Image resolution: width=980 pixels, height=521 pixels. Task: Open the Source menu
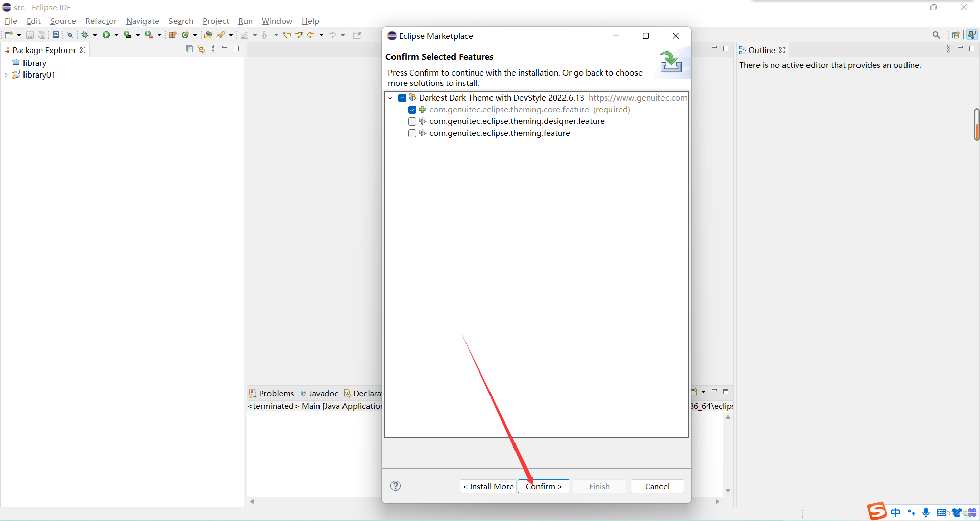[63, 21]
